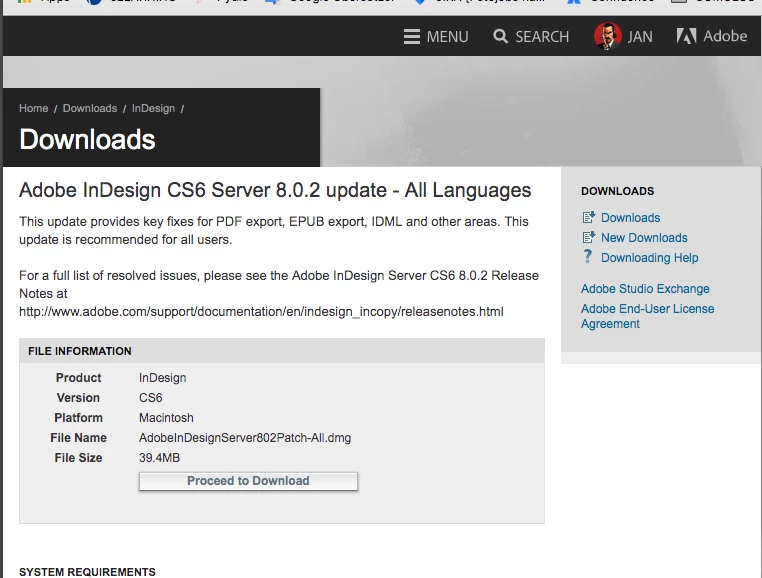Open Adobe End-User License Agreement link
The width and height of the screenshot is (762, 578).
point(647,316)
